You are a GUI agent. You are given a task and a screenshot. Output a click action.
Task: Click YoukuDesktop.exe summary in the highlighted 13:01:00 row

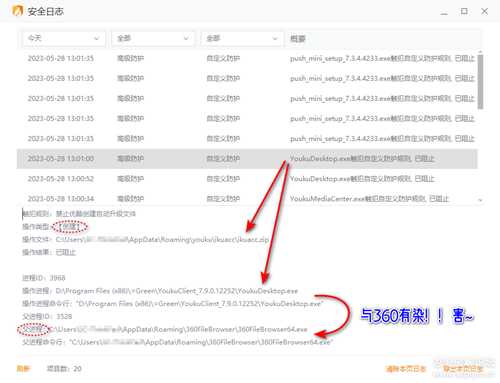pos(362,159)
